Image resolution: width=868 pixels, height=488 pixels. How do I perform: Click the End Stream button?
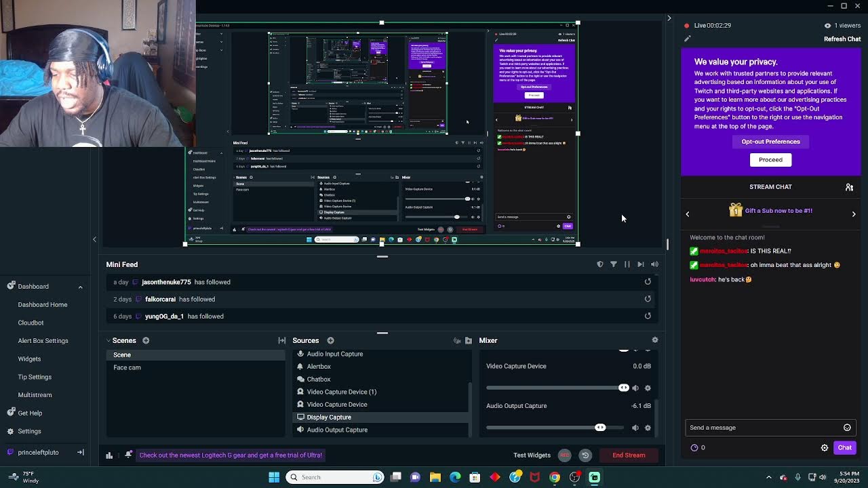click(629, 455)
